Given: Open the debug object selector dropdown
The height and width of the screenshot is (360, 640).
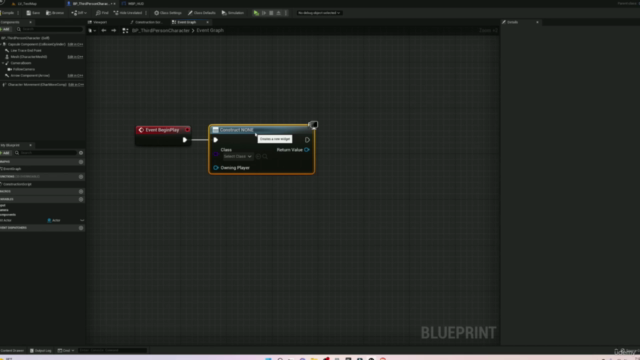Looking at the screenshot, I should pos(319,13).
